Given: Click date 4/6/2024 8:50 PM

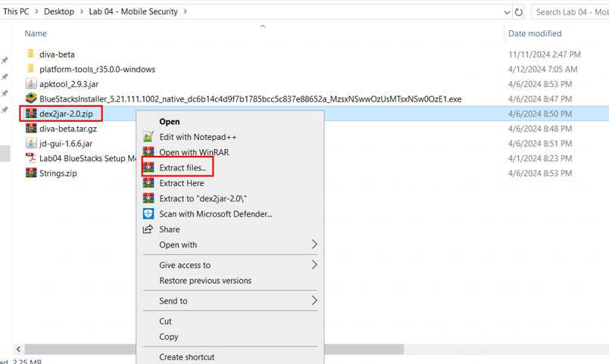Looking at the screenshot, I should [x=540, y=114].
